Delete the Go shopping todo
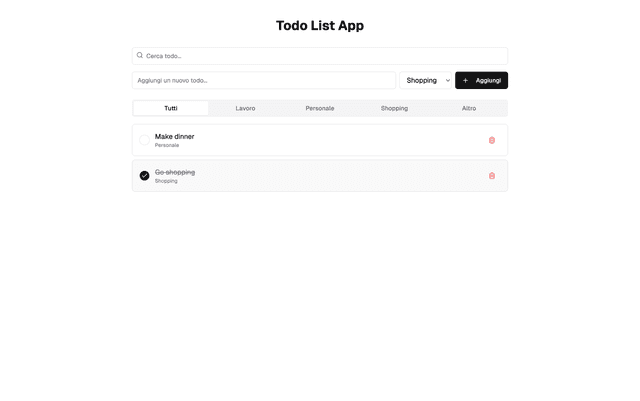The height and width of the screenshot is (401, 640). click(x=491, y=176)
